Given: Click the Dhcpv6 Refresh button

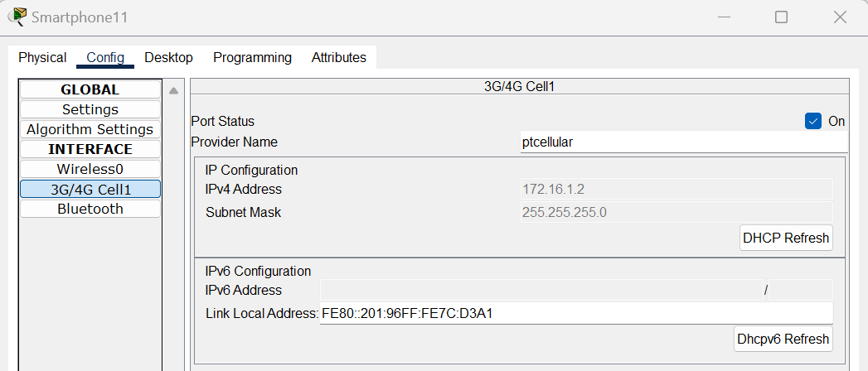Looking at the screenshot, I should (783, 339).
